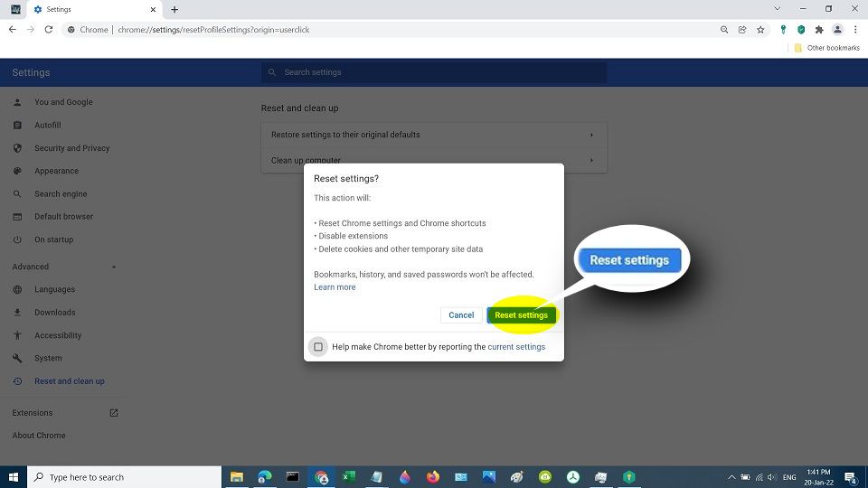Tick the Help make Chrome better checkbox

(318, 347)
